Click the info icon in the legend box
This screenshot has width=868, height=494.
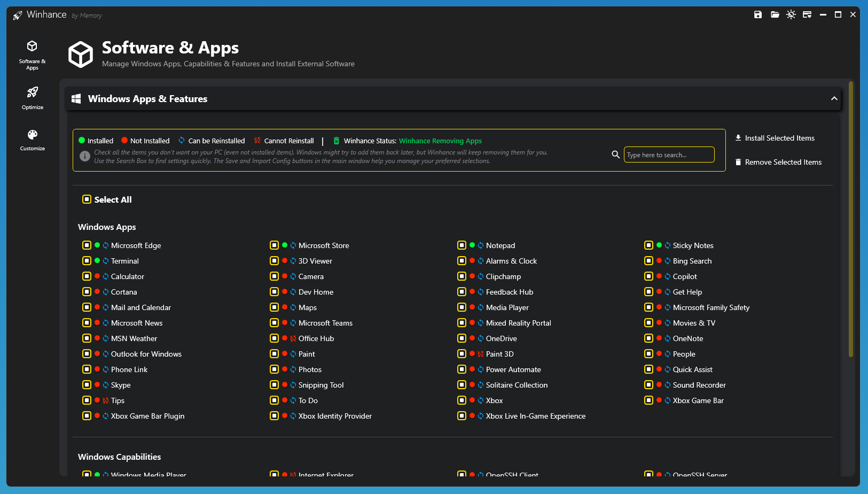[x=84, y=156]
